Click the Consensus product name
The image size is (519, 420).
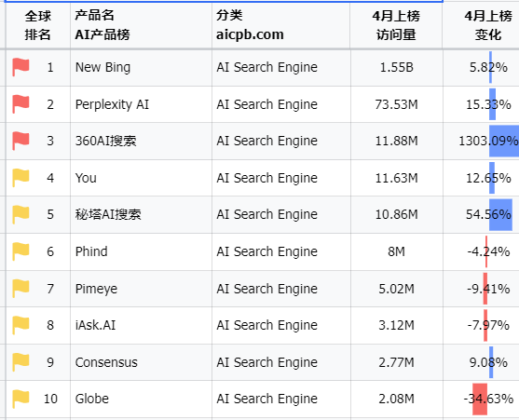click(106, 362)
